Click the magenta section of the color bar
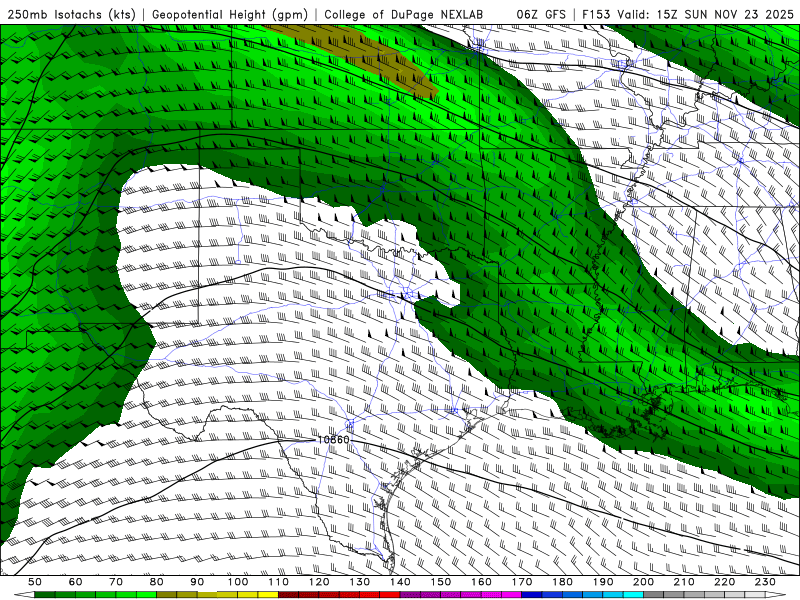This screenshot has height=600, width=800. 461,595
